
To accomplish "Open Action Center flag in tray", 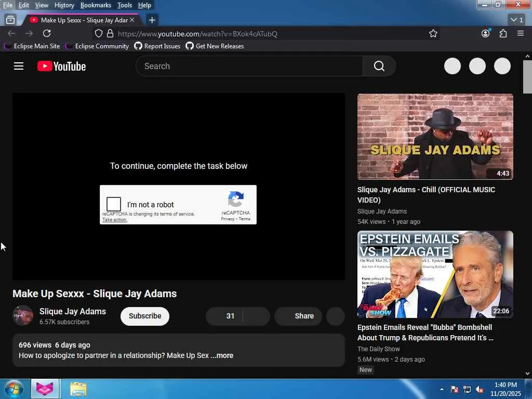I will point(455,389).
